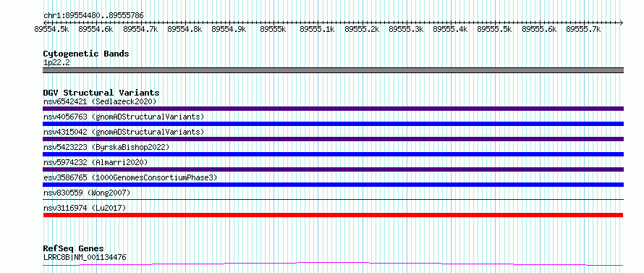Open variant nsv830559 (Wong2007) label
The image size is (644, 273).
click(87, 193)
